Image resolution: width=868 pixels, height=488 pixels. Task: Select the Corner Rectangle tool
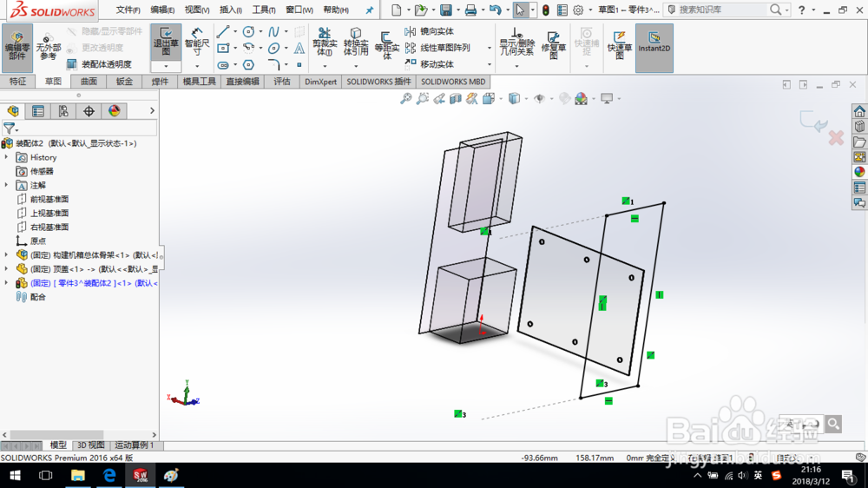click(223, 48)
